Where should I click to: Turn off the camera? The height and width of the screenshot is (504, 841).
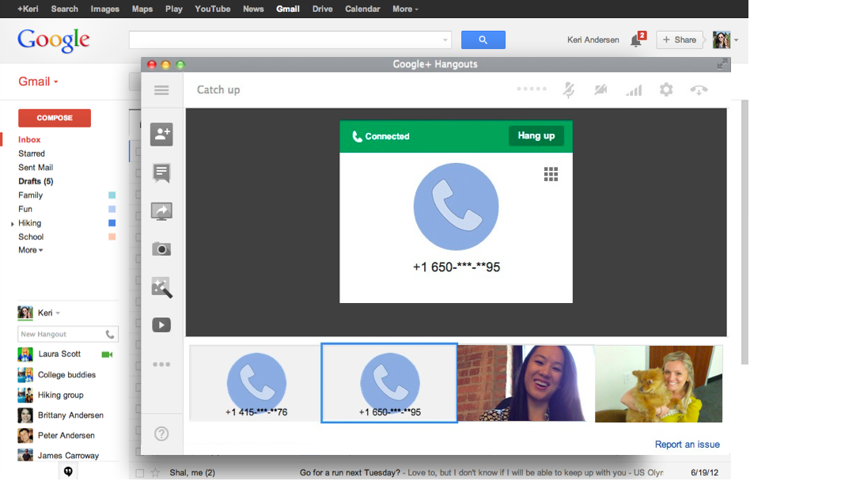[x=600, y=89]
